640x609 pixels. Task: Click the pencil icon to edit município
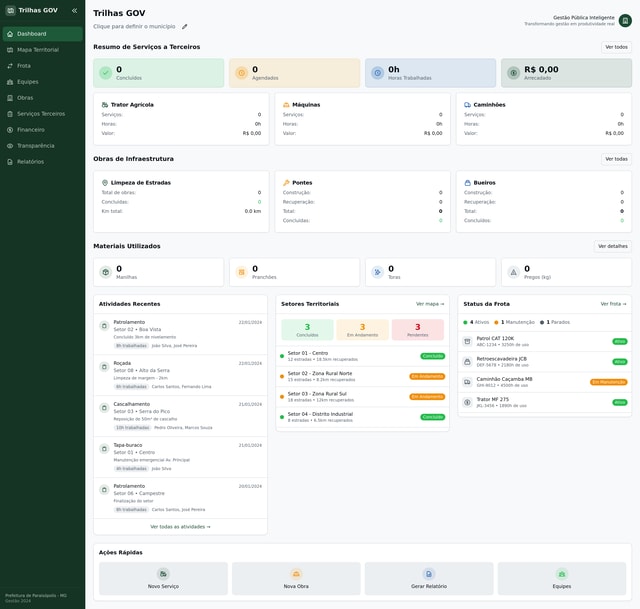(184, 26)
